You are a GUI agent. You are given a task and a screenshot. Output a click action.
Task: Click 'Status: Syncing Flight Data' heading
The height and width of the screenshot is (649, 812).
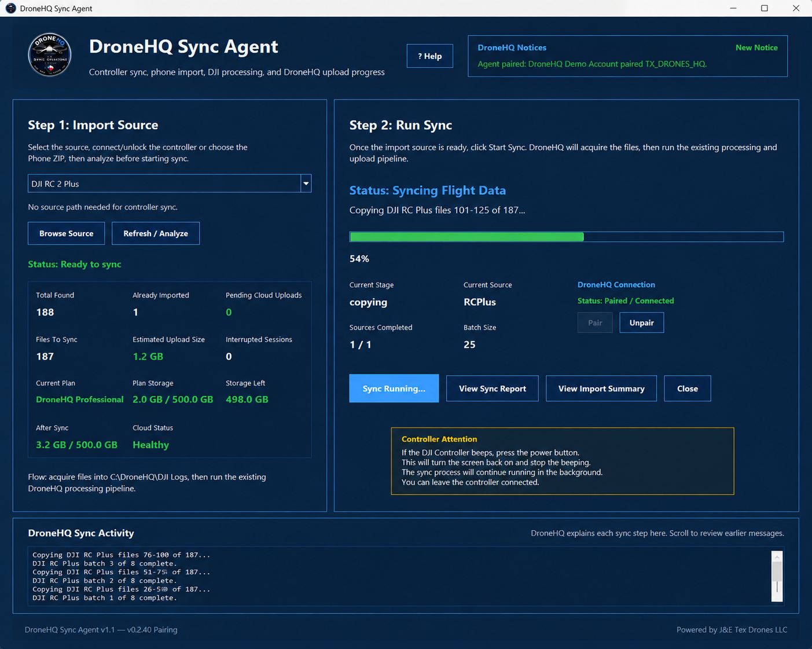[428, 190]
